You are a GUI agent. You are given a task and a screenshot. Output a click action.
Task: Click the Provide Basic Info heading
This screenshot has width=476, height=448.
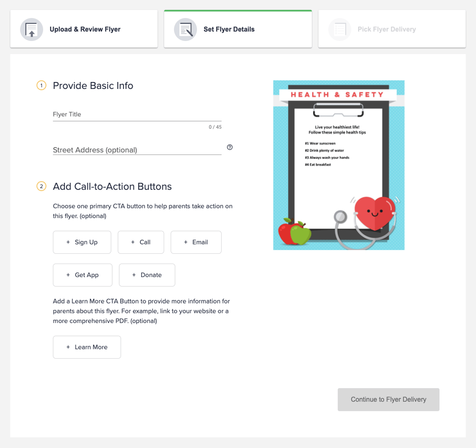(93, 85)
